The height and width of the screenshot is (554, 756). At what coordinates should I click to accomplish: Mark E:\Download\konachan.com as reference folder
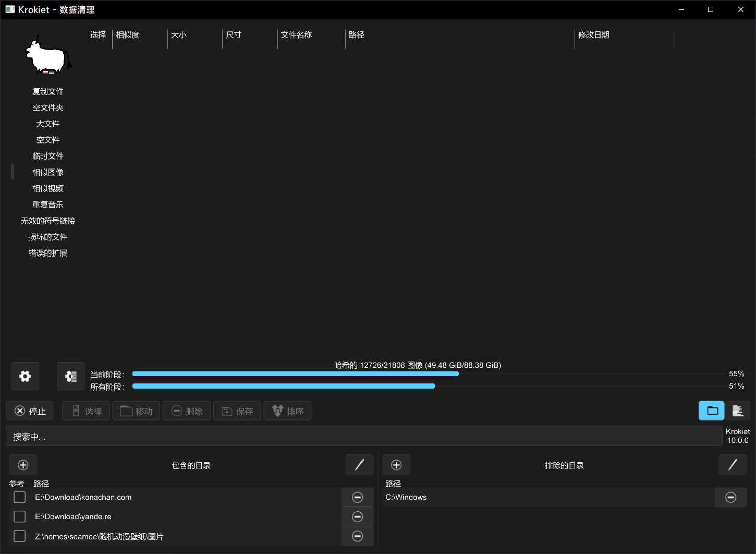20,497
